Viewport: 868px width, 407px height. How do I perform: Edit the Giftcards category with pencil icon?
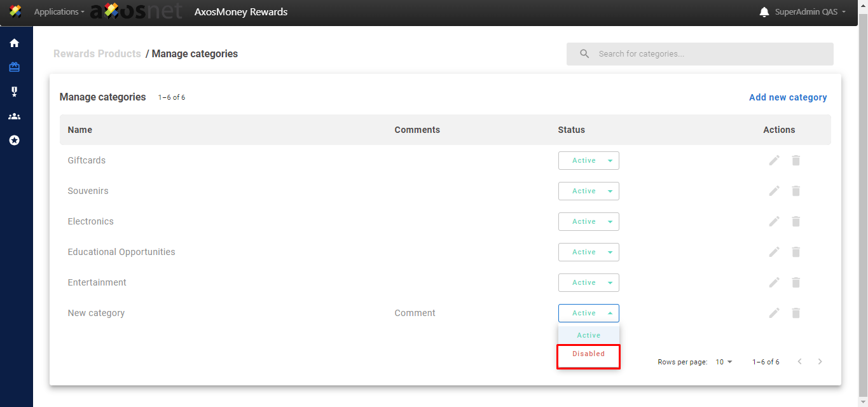pyautogui.click(x=774, y=160)
